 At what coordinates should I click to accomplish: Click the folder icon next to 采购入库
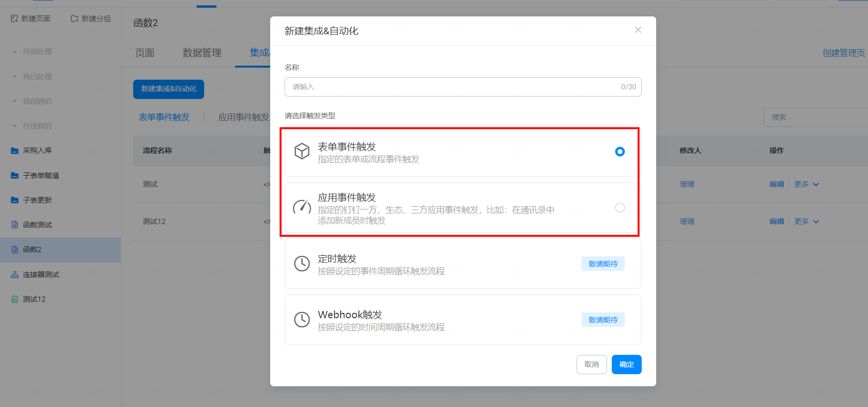(14, 151)
